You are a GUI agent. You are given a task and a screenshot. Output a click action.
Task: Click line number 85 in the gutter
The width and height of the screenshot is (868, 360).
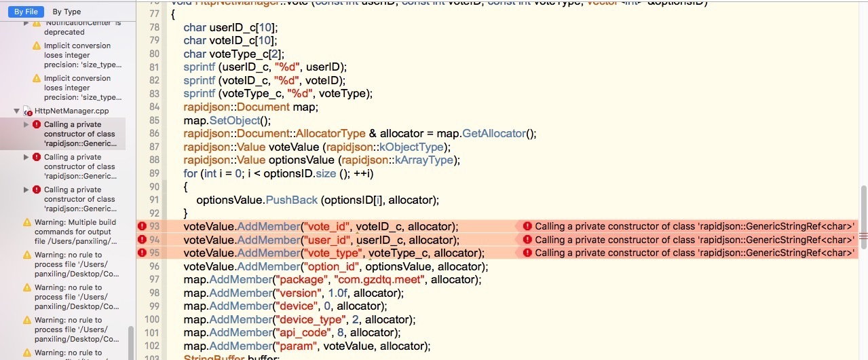pyautogui.click(x=153, y=120)
